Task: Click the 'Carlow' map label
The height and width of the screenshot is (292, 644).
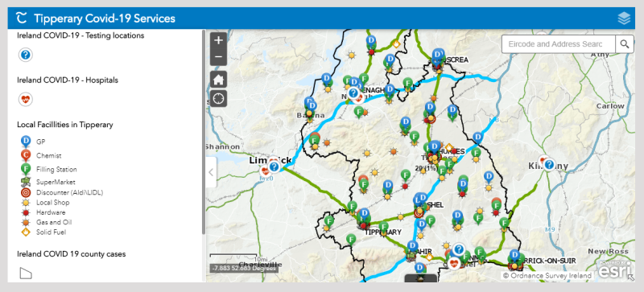Action: [610, 106]
